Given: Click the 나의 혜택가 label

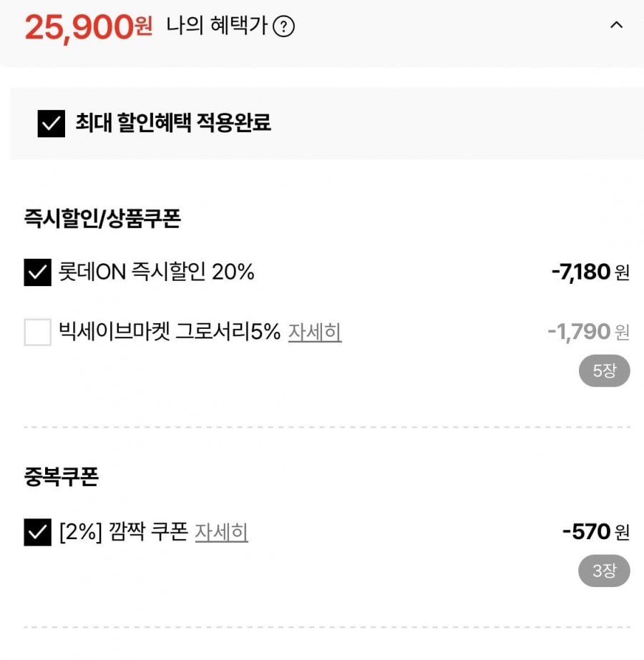Looking at the screenshot, I should 217,26.
